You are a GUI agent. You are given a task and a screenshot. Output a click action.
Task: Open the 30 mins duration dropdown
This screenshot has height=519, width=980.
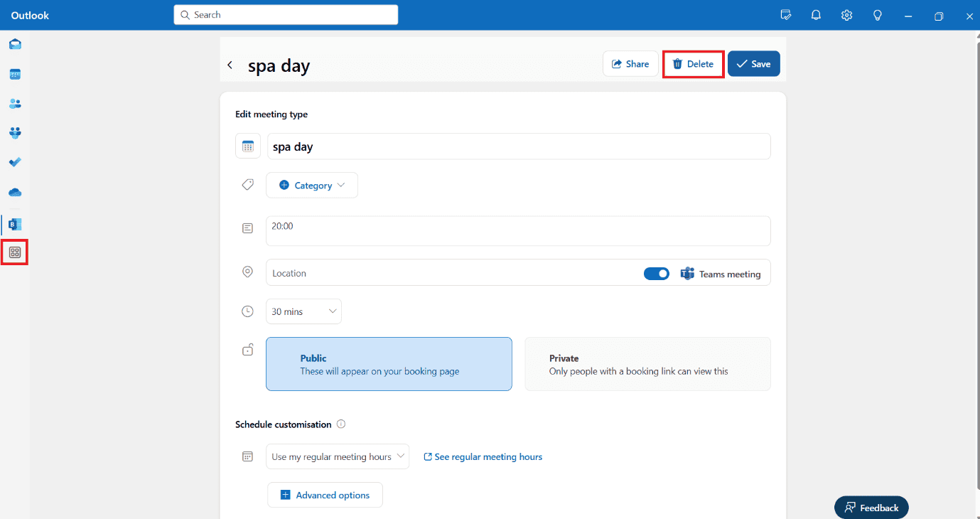303,311
